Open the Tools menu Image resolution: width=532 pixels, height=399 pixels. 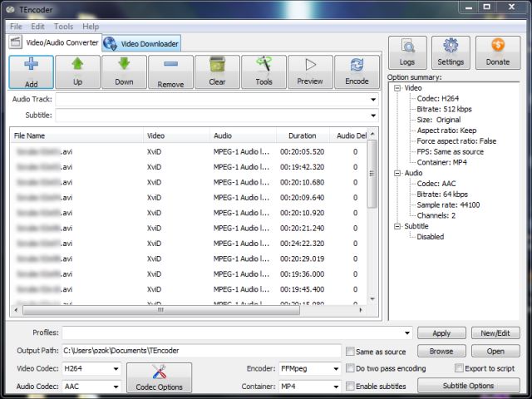pyautogui.click(x=63, y=27)
